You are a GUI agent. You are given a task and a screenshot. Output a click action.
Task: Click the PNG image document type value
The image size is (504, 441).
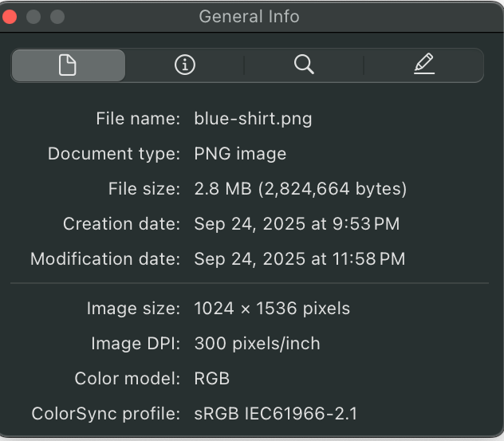point(240,154)
